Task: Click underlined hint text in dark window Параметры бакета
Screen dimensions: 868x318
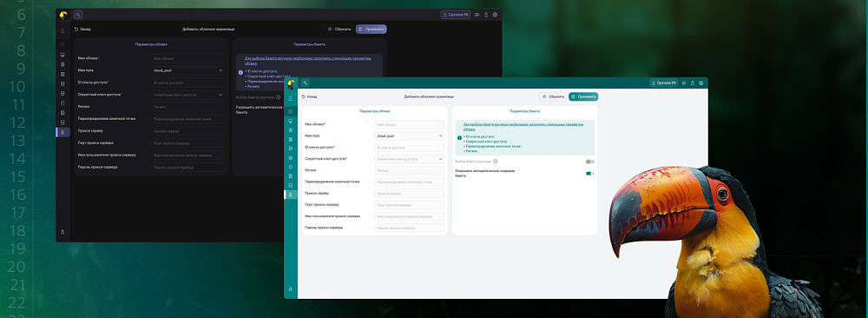Action: [x=307, y=60]
